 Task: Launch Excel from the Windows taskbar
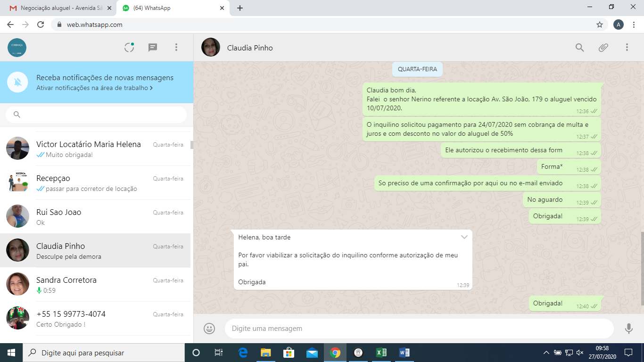tap(381, 353)
